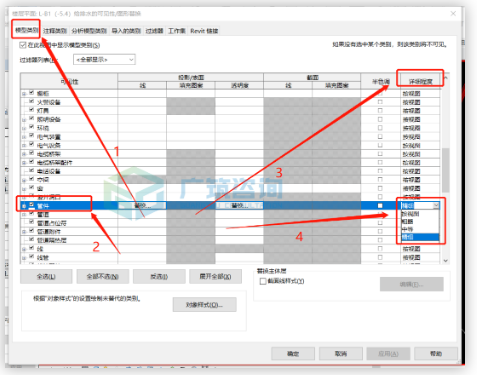Click the category list scroll-down arrow

coord(446,261)
